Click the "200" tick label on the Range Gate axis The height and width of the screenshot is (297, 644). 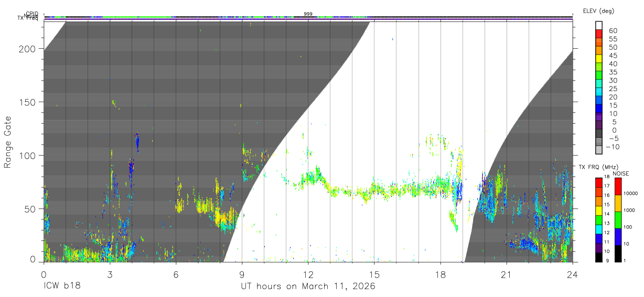28,49
